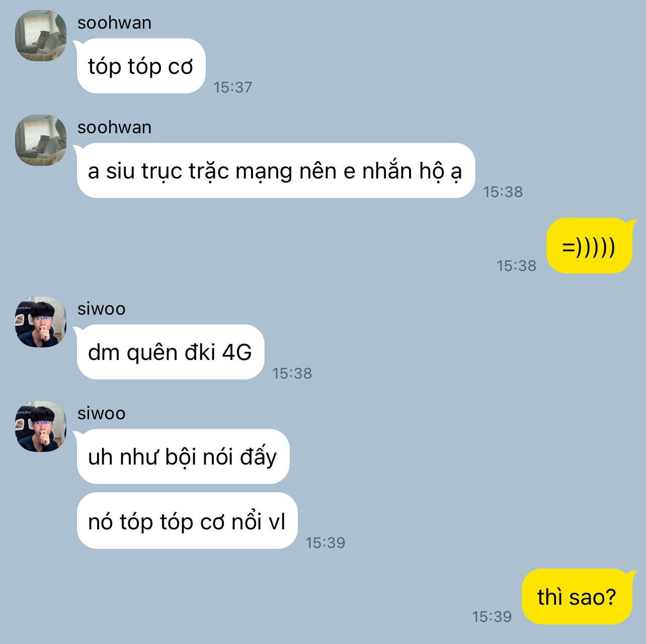The height and width of the screenshot is (644, 646).
Task: Select the yellow 'thì sao?' message bubble
Action: click(x=577, y=597)
